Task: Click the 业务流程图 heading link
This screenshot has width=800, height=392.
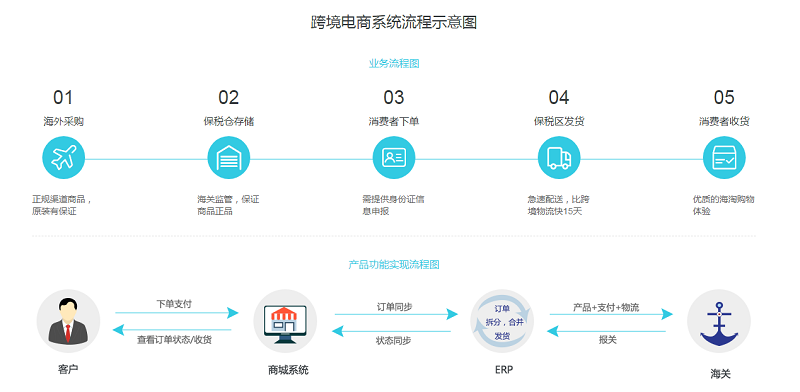Action: click(394, 64)
